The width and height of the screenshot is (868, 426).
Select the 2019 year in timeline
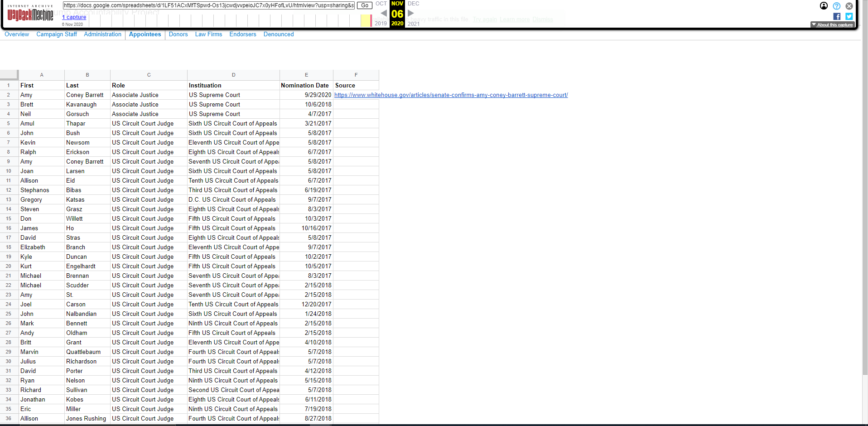pos(381,24)
